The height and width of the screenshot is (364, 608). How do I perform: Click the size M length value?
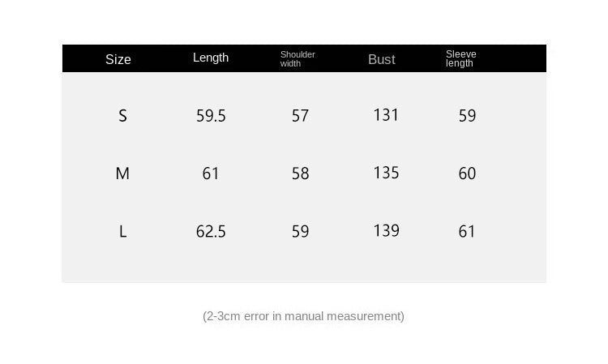[211, 173]
